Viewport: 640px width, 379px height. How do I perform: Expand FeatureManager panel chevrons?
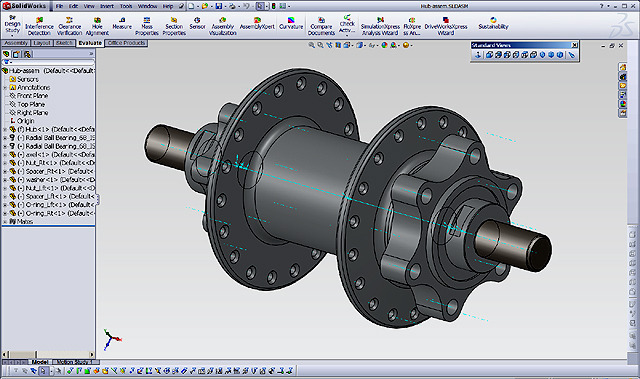[x=91, y=54]
